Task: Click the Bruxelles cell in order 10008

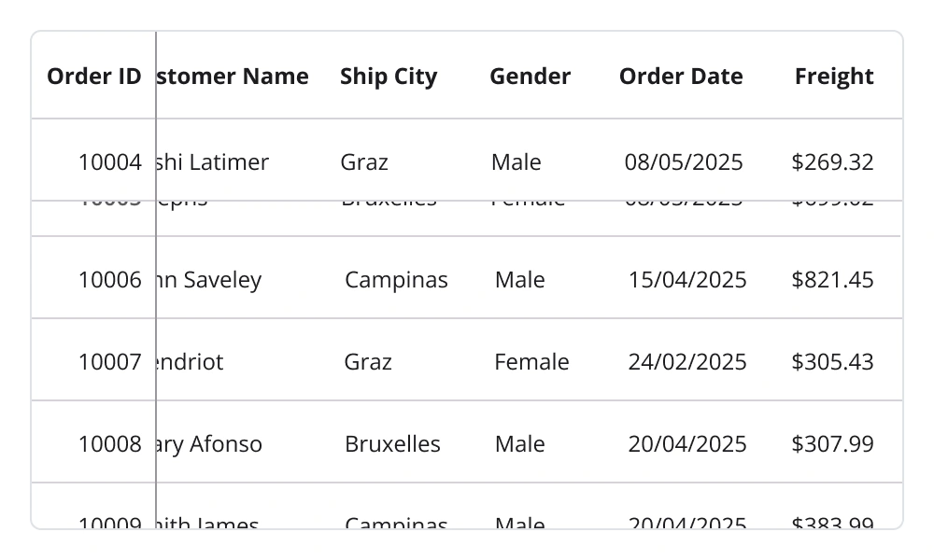Action: [392, 444]
